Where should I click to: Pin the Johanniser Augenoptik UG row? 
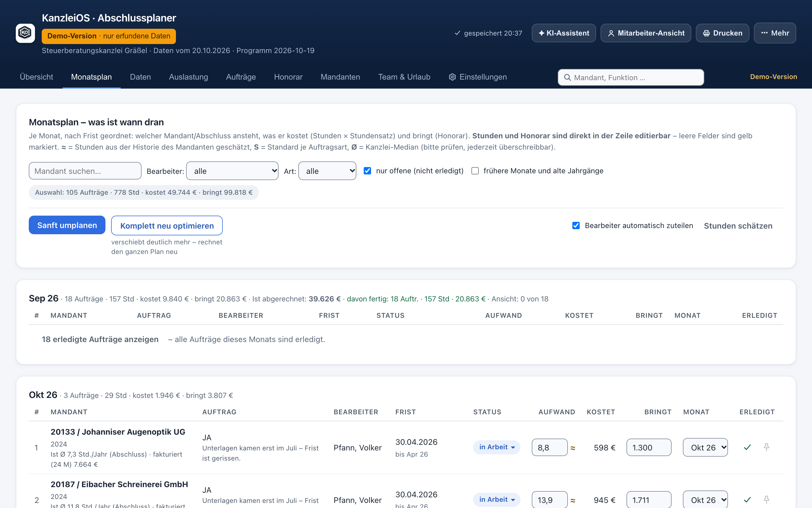coord(766,447)
